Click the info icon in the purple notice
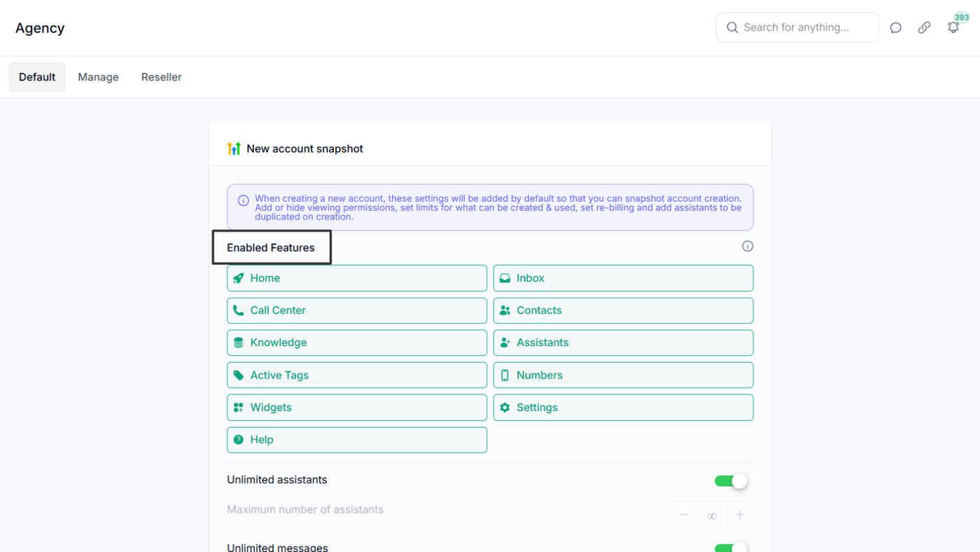Image resolution: width=980 pixels, height=552 pixels. pos(243,200)
